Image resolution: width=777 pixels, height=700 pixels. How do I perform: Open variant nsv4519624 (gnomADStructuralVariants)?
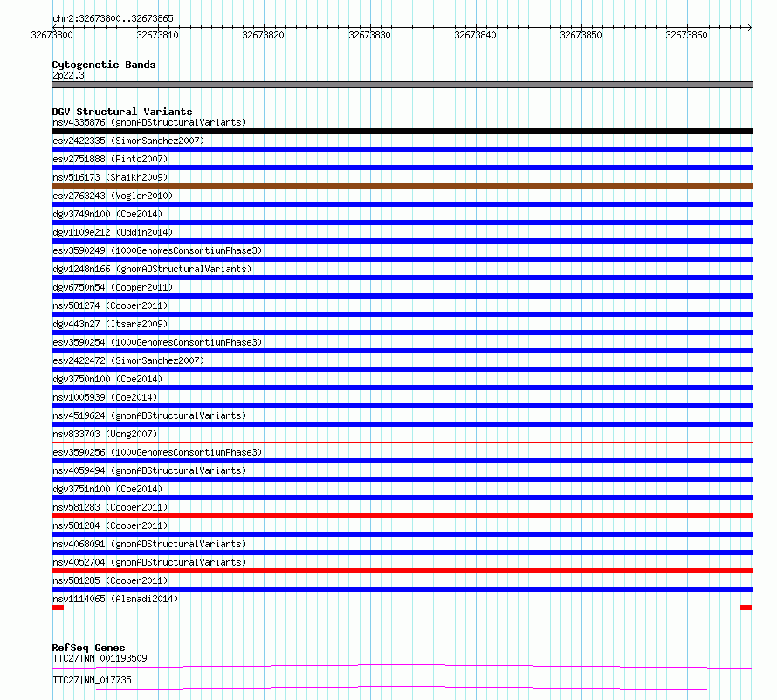tap(149, 415)
